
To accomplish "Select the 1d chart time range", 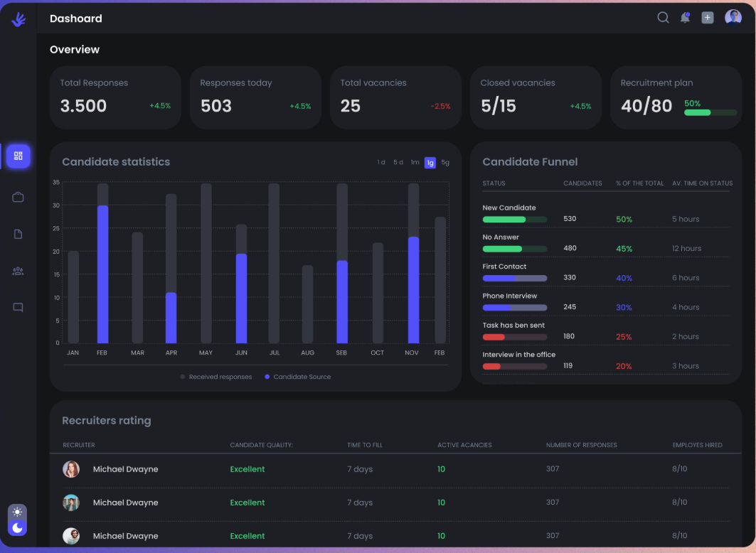I will coord(381,162).
